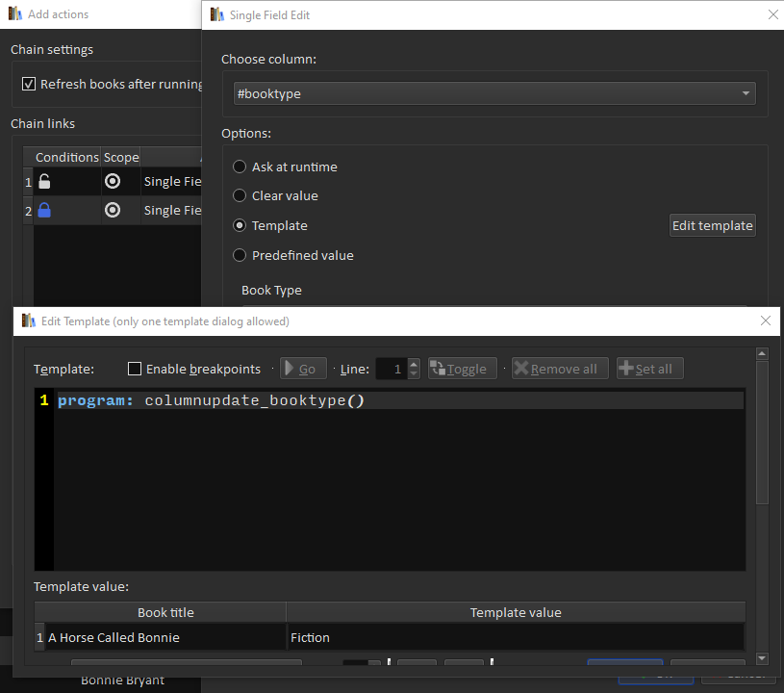The width and height of the screenshot is (784, 693).
Task: Click the Edit template button
Action: click(712, 225)
